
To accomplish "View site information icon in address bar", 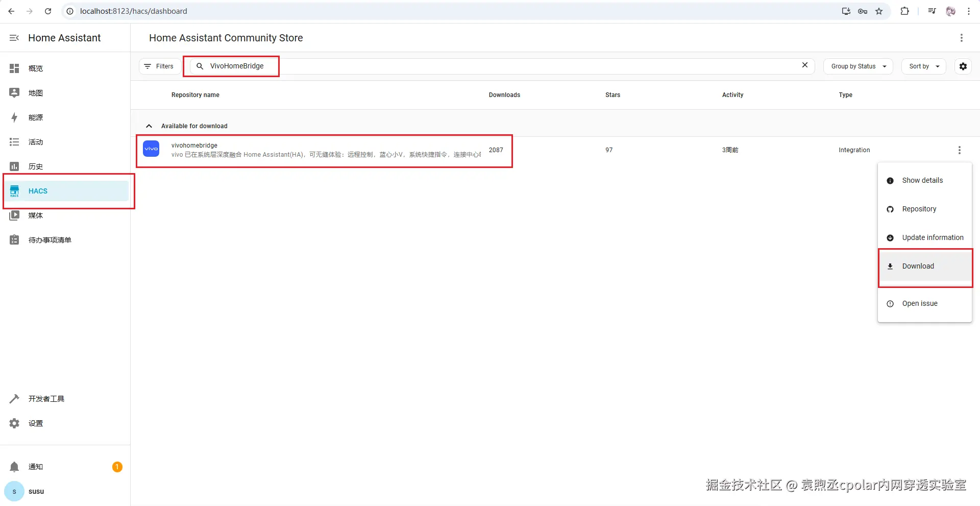I will (70, 11).
